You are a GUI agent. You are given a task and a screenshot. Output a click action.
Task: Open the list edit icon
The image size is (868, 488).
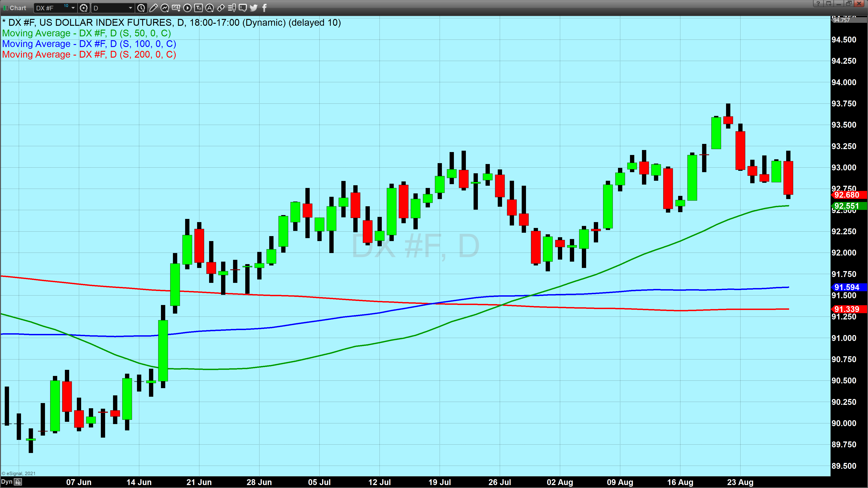[x=232, y=8]
